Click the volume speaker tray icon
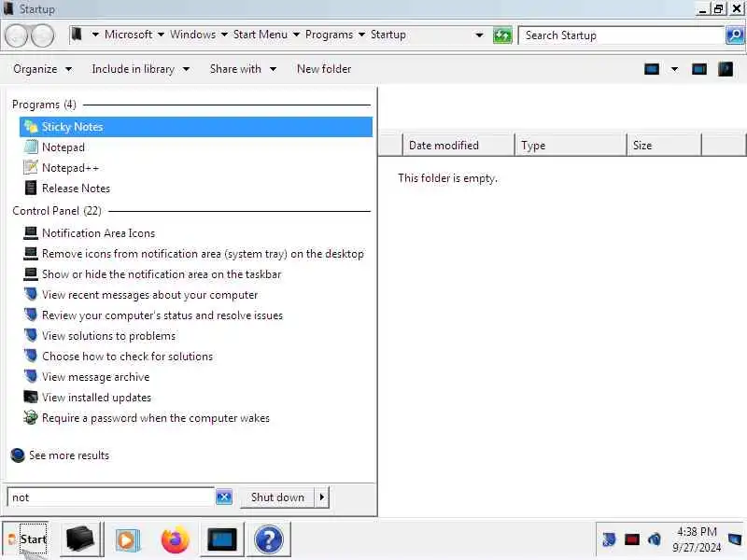 tap(655, 539)
